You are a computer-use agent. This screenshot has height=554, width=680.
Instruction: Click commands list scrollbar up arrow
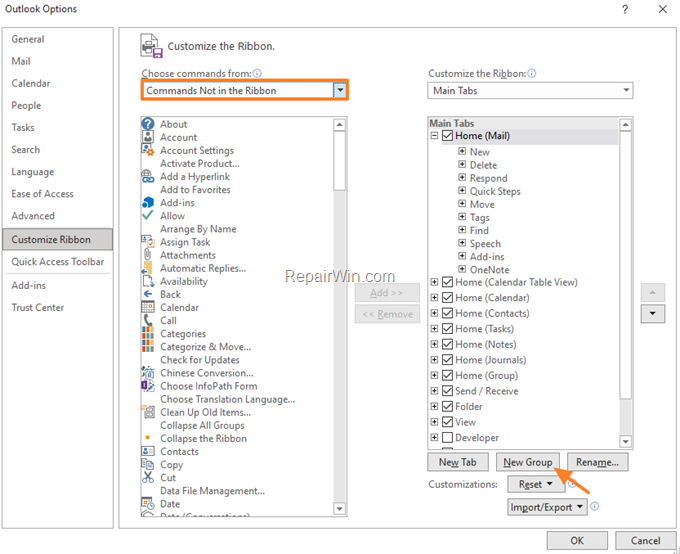pyautogui.click(x=340, y=125)
